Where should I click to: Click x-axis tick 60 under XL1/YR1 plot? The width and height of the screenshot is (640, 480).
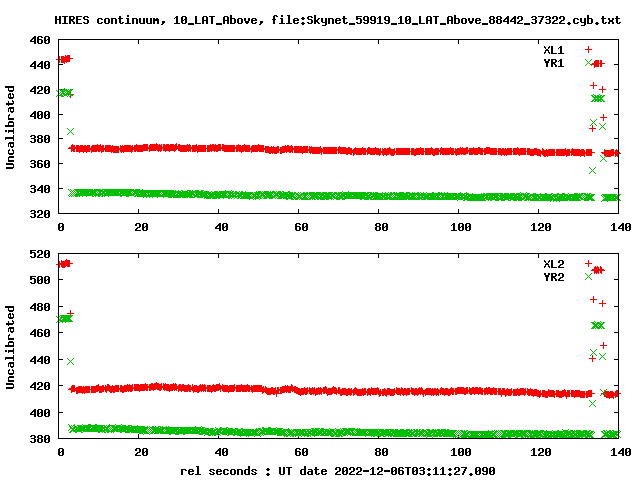[x=301, y=227]
